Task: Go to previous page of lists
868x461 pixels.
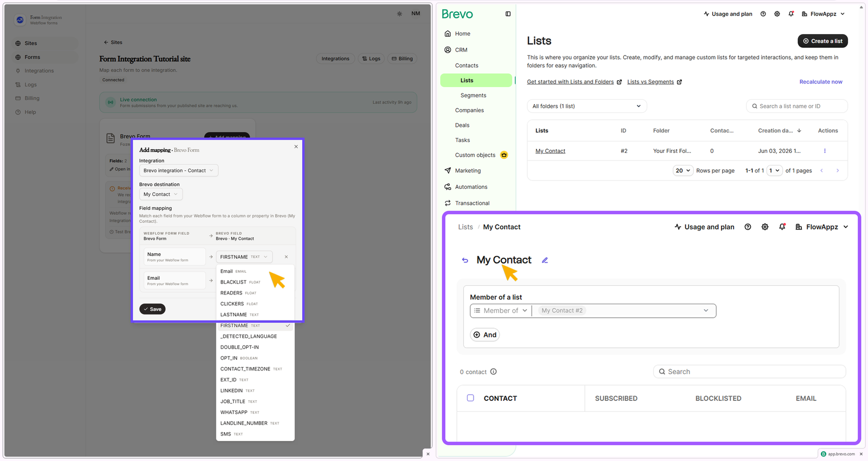Action: [x=822, y=171]
